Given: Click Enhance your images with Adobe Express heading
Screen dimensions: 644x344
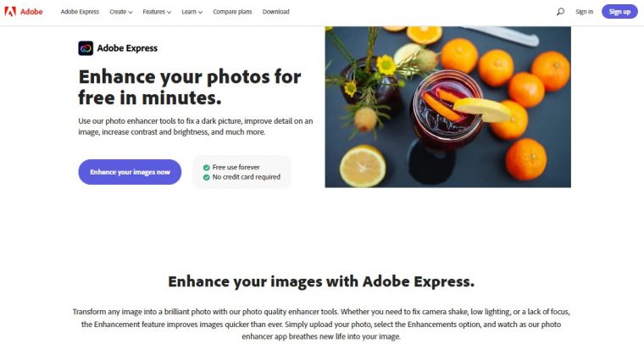Looking at the screenshot, I should (x=321, y=281).
